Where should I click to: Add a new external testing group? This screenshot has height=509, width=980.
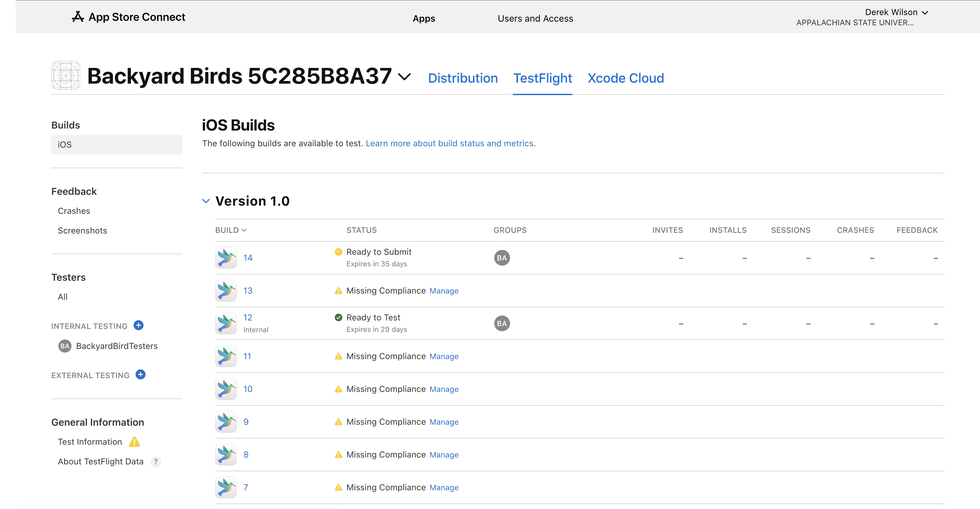[x=140, y=375]
